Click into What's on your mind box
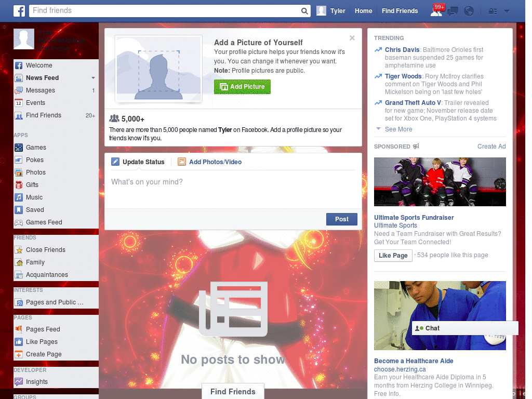 (233, 190)
